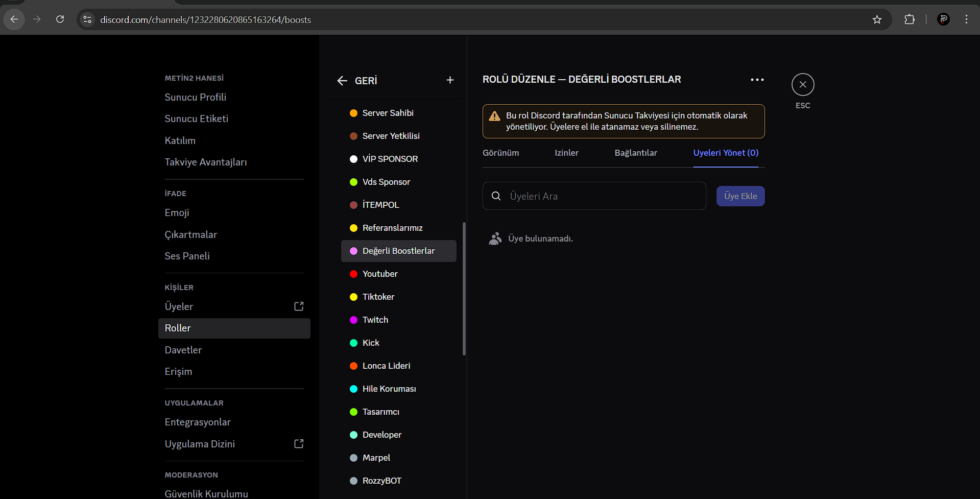Select the Tiktoker role
The width and height of the screenshot is (980, 499).
tap(399, 297)
